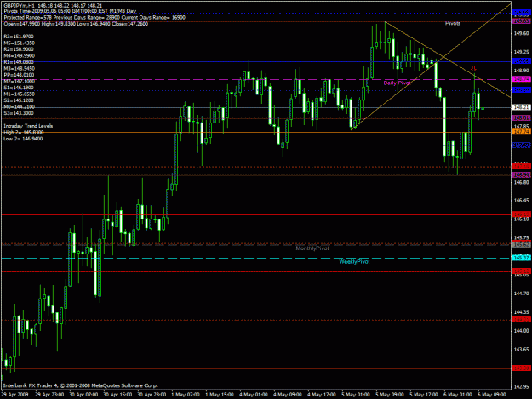Click the 'M5=151.4350' pivot value
This screenshot has width=532, height=399.
(19, 43)
